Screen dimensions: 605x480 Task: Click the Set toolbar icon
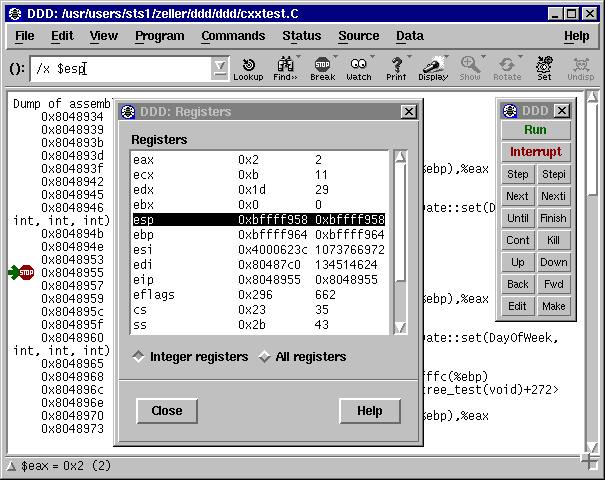544,69
